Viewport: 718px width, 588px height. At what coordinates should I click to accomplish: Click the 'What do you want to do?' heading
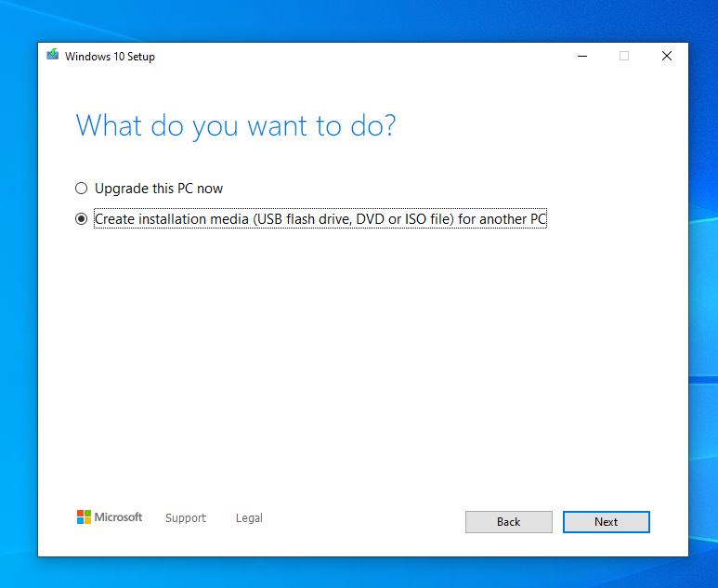[236, 125]
